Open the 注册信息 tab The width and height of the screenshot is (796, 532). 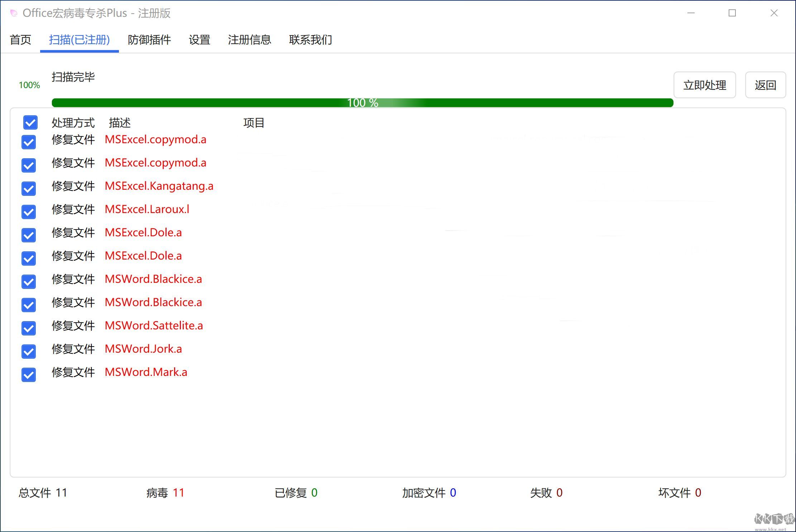[250, 40]
